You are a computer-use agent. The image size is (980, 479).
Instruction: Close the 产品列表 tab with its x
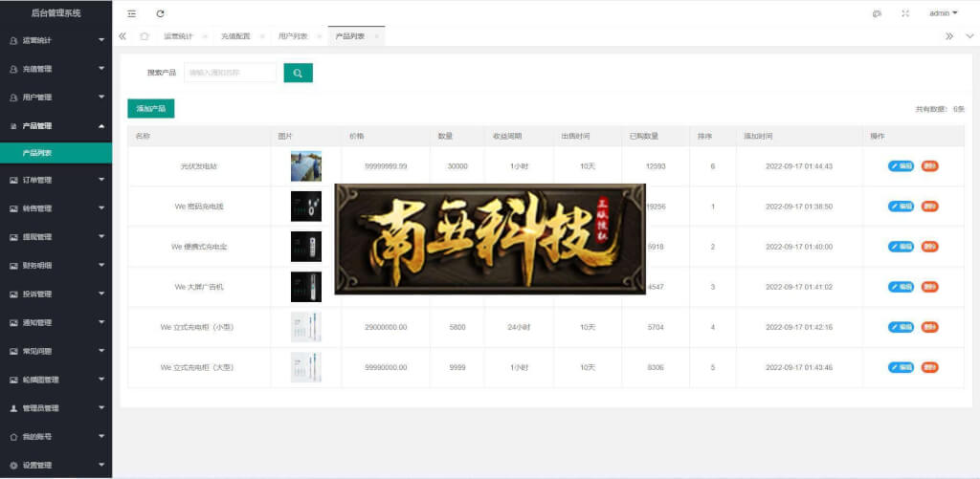[376, 36]
